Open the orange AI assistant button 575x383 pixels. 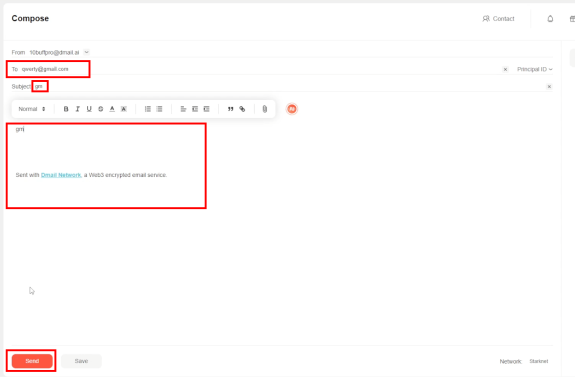[292, 109]
